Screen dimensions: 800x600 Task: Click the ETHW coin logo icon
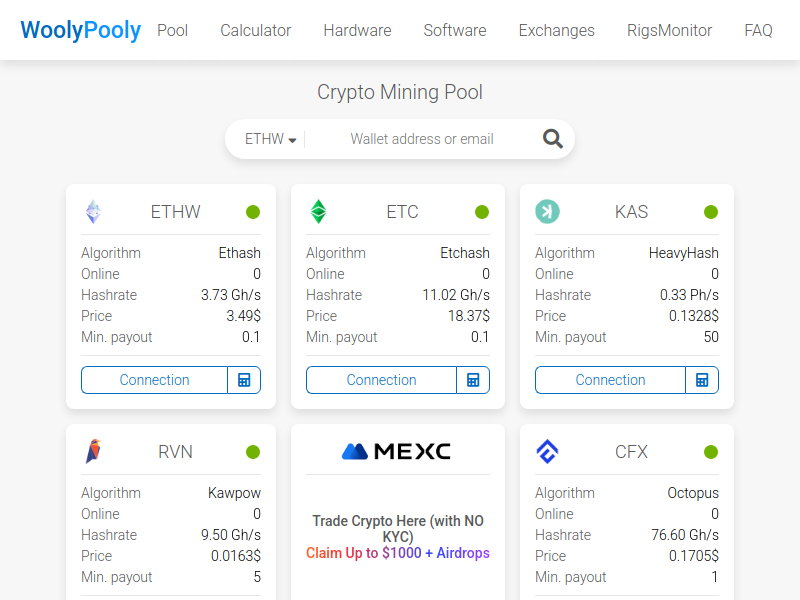pos(93,212)
